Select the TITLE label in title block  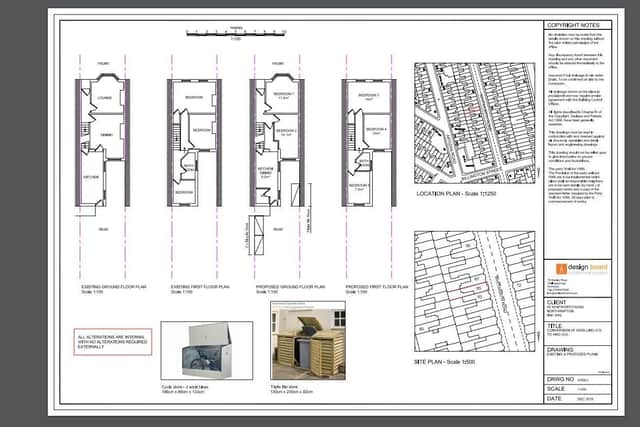pyautogui.click(x=554, y=326)
